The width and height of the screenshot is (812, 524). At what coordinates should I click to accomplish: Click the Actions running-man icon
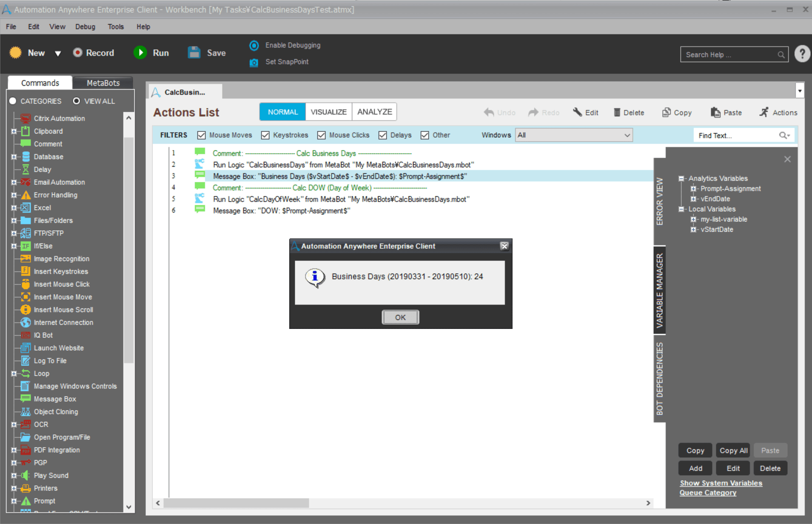pyautogui.click(x=764, y=112)
